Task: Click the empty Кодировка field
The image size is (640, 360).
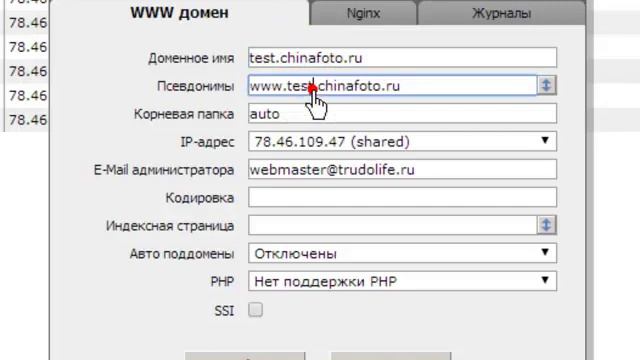Action: [402, 197]
